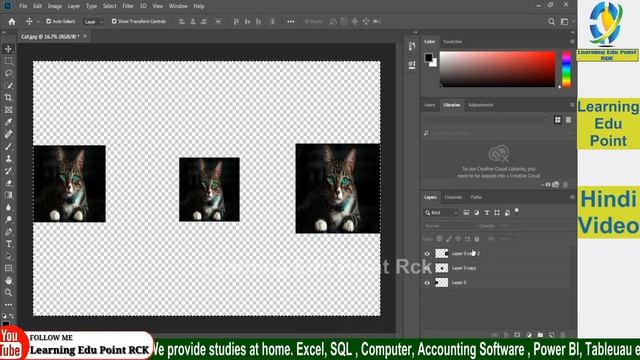
Task: Filter layers by pixel layers icon
Action: coord(466,213)
